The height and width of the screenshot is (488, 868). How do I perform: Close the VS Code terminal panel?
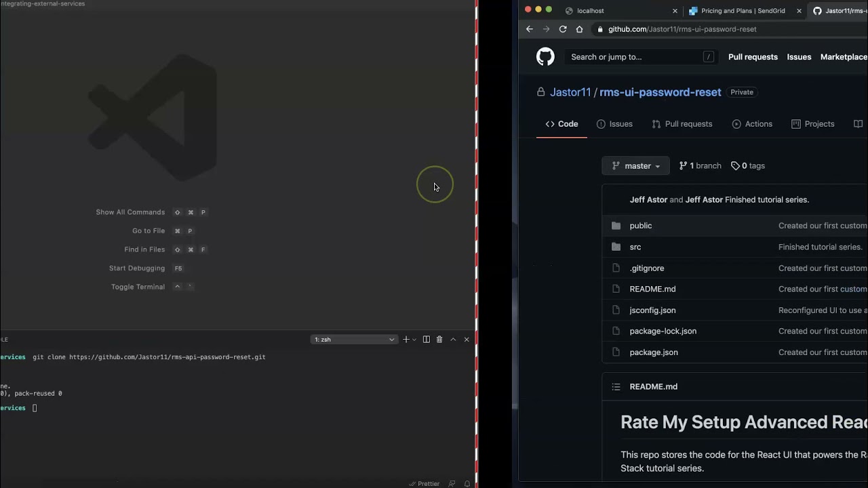(467, 340)
